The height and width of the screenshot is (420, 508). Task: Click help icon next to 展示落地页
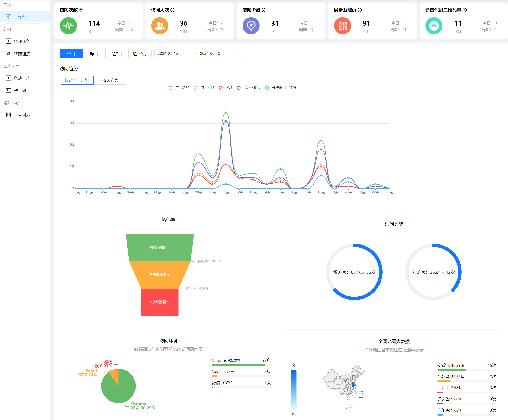pyautogui.click(x=360, y=10)
